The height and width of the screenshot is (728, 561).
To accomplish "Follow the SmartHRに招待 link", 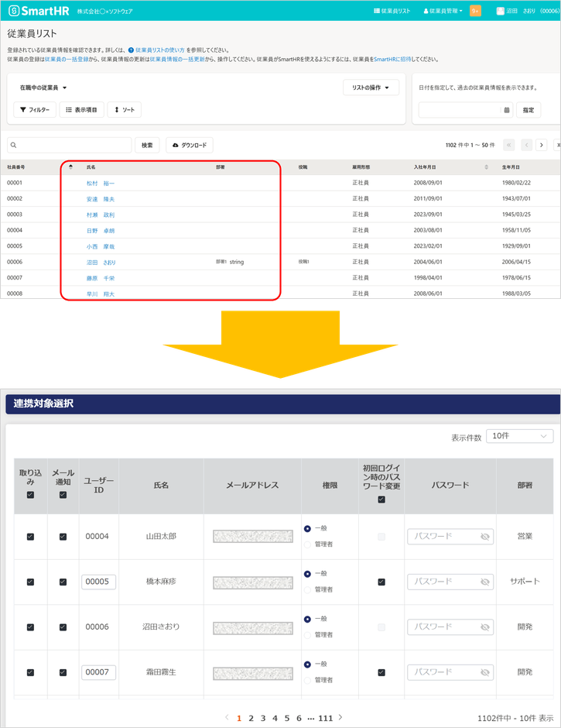I will (x=392, y=60).
